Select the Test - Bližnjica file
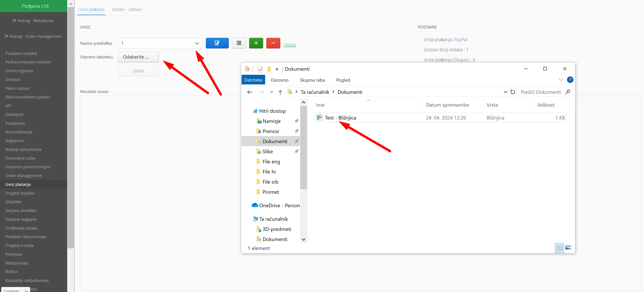The width and height of the screenshot is (644, 292). pyautogui.click(x=340, y=118)
